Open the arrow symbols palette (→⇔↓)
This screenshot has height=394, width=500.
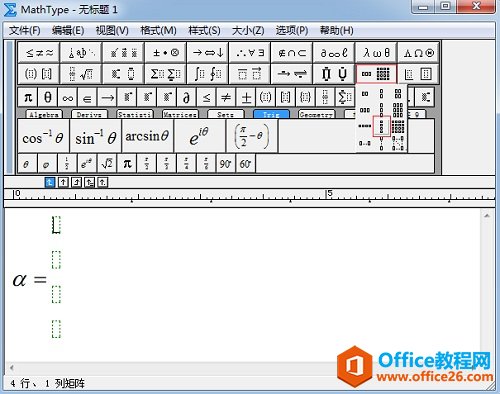(208, 53)
